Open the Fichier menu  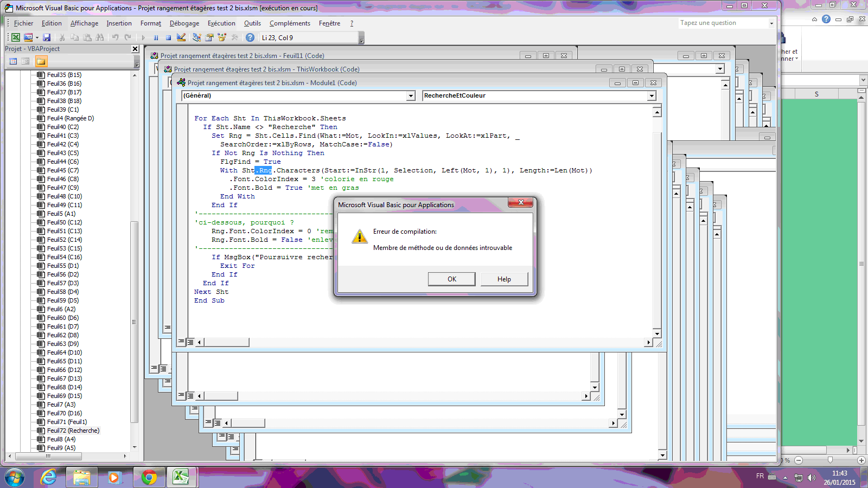(23, 23)
